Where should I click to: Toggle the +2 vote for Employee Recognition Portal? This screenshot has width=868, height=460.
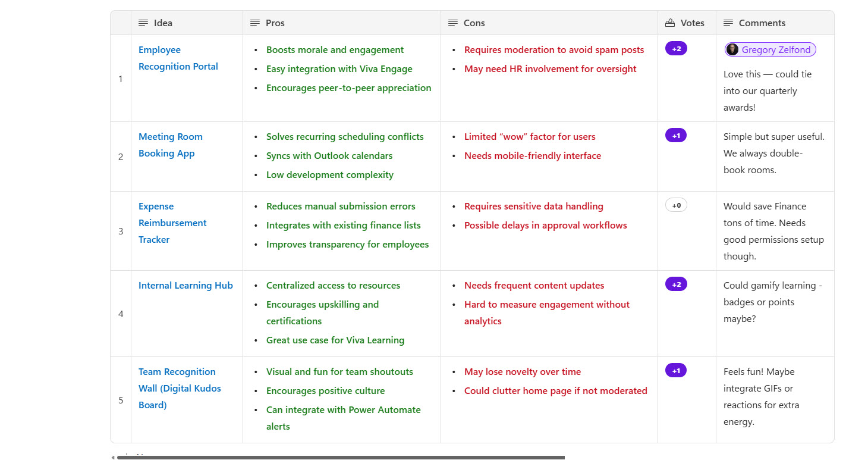676,49
